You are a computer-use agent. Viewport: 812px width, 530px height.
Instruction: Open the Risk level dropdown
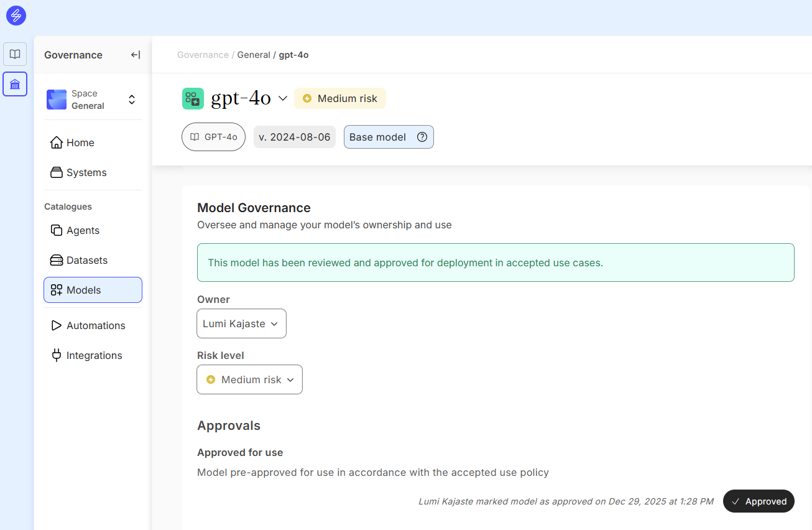point(249,379)
